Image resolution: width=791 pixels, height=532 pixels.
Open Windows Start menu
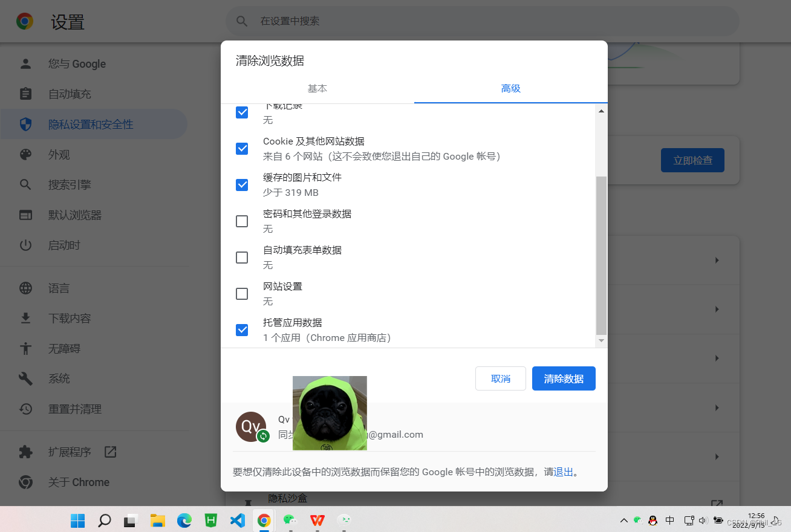click(x=78, y=520)
